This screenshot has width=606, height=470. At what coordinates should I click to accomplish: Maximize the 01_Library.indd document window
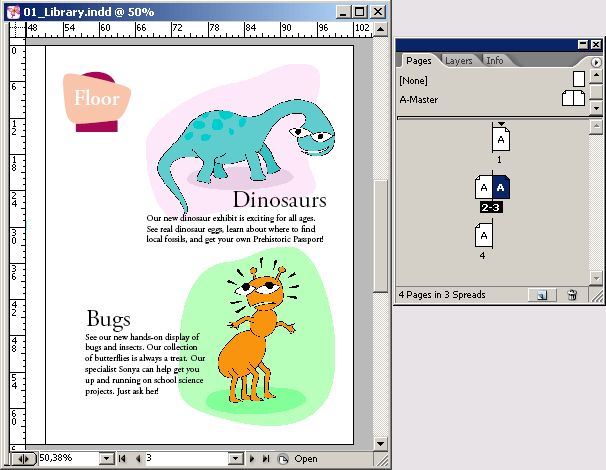coord(359,12)
